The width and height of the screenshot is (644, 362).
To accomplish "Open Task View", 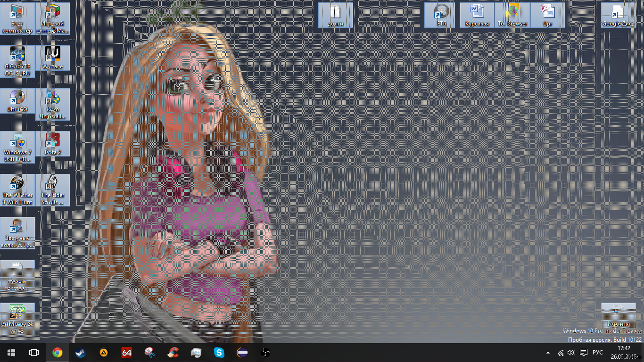I will [x=34, y=353].
